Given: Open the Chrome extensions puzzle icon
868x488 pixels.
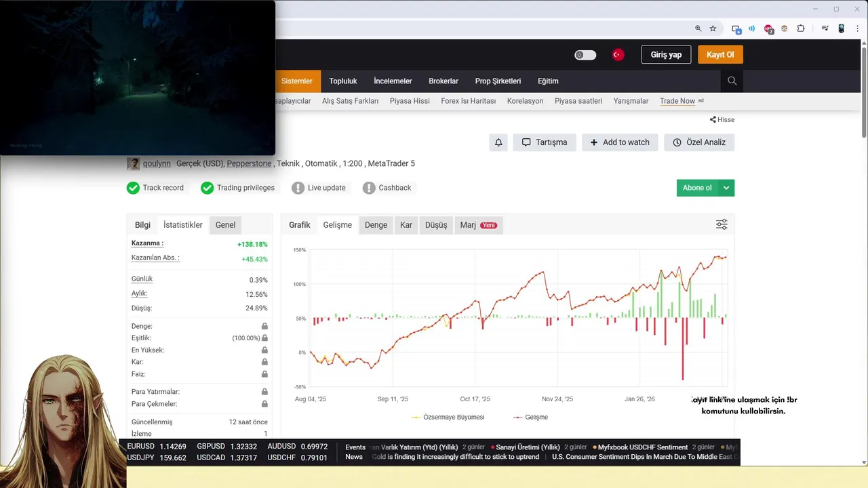Looking at the screenshot, I should [801, 28].
